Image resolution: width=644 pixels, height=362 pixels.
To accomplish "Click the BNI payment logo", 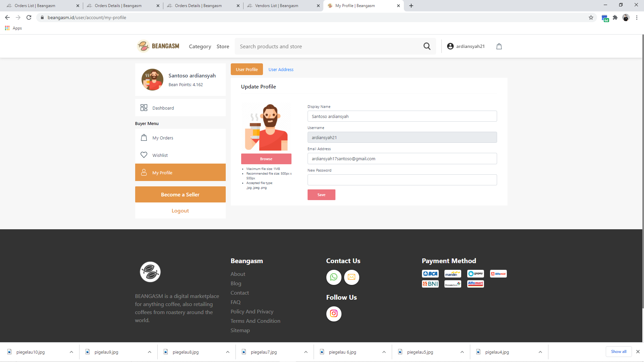I will (430, 284).
